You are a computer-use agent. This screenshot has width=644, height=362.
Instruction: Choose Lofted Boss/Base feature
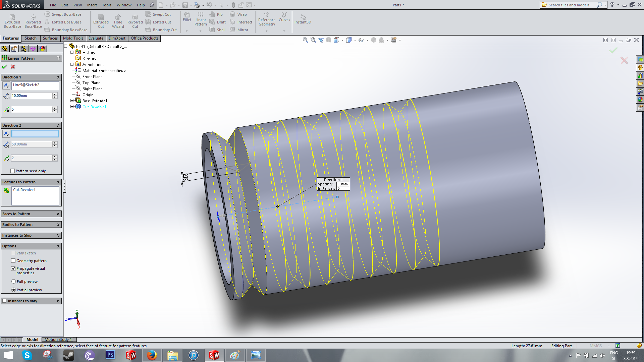[63, 22]
